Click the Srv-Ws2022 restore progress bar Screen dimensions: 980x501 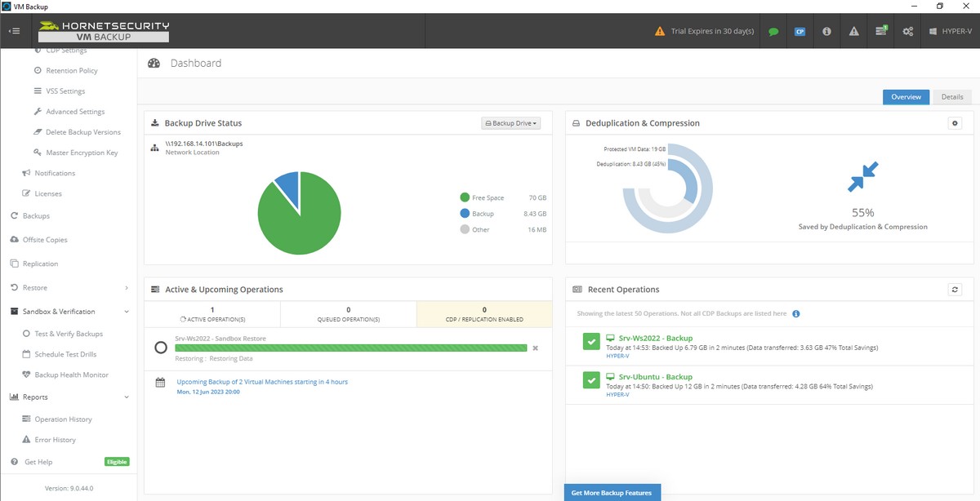pos(351,347)
